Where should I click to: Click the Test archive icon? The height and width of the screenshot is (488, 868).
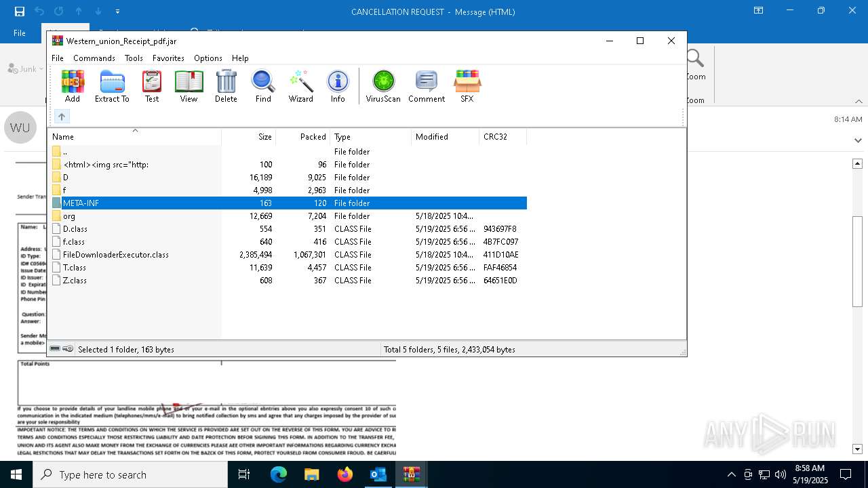pos(152,86)
